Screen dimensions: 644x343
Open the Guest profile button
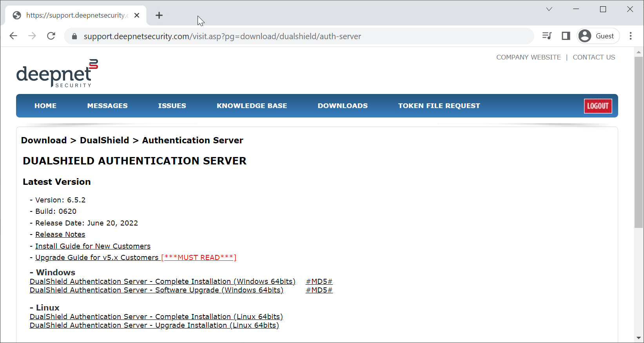pos(598,36)
